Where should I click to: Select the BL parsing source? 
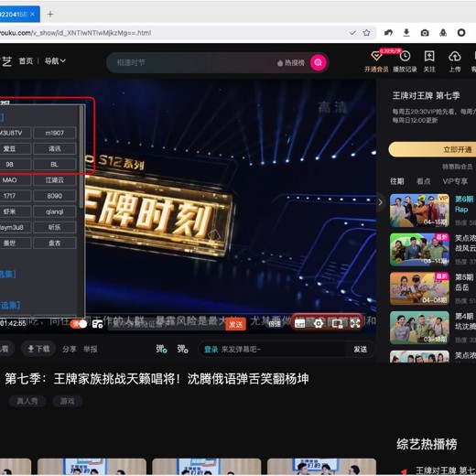click(x=55, y=165)
